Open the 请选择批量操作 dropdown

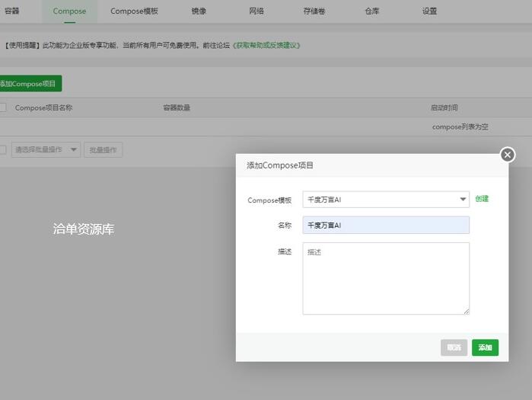pyautogui.click(x=46, y=149)
